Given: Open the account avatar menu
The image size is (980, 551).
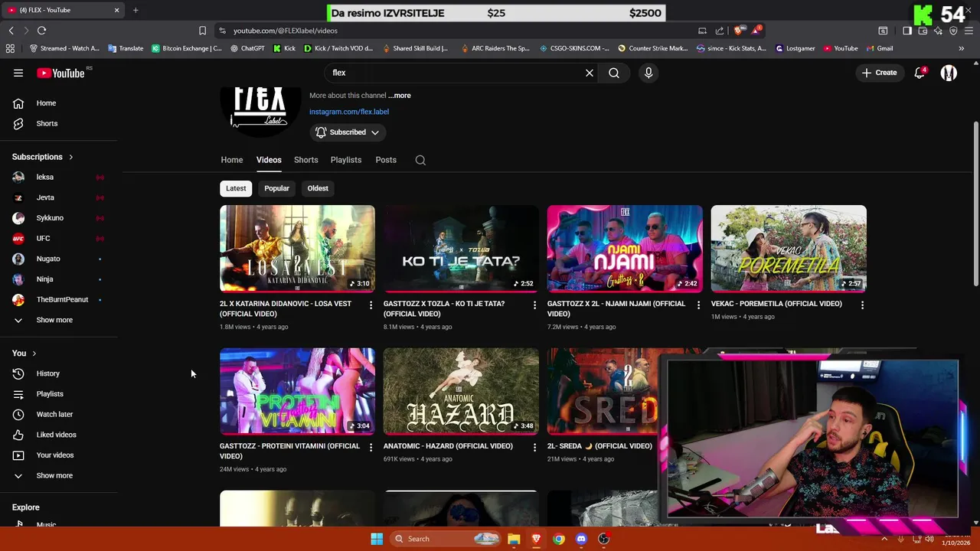Looking at the screenshot, I should pos(949,73).
